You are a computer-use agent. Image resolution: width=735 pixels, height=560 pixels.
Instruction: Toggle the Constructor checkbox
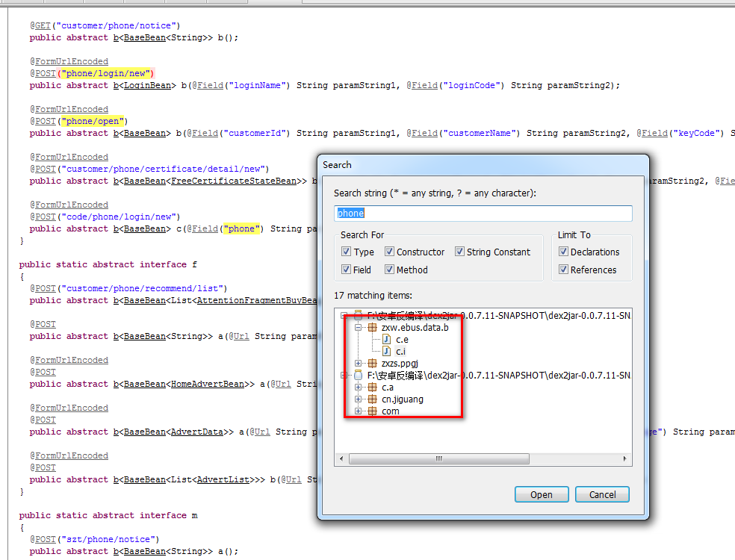(x=389, y=252)
